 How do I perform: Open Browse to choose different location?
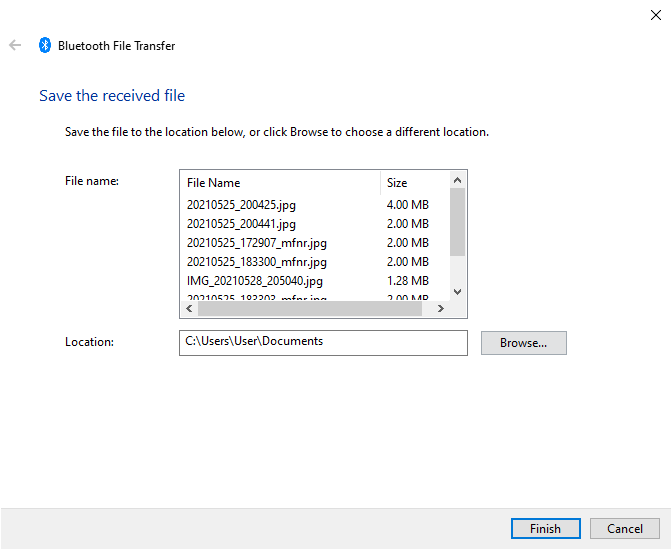523,343
